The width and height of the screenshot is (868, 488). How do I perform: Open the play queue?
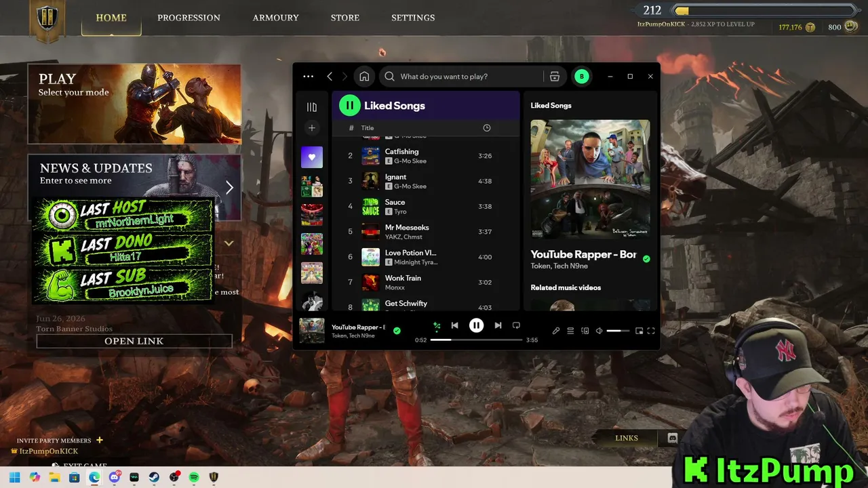(570, 331)
